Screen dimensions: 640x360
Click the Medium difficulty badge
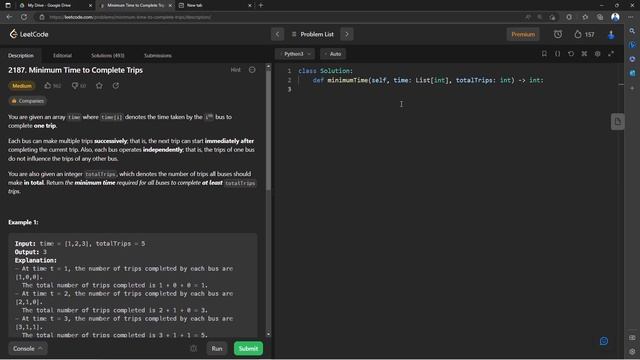22,86
